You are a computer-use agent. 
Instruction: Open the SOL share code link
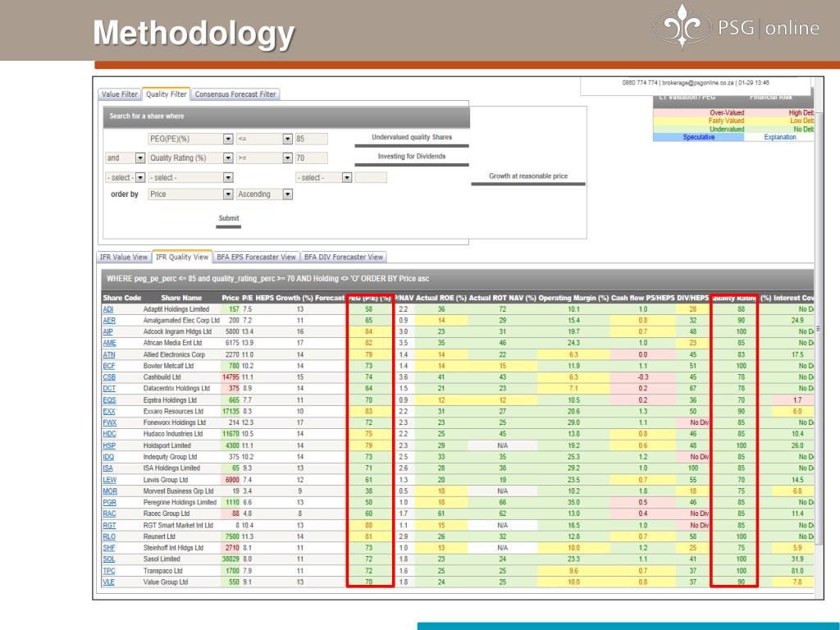pos(109,559)
